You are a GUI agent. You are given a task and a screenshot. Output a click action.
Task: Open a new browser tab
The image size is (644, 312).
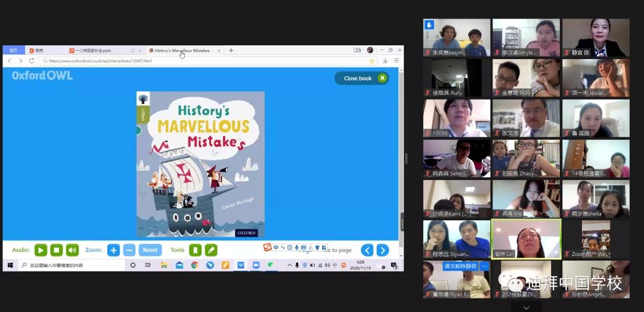(x=231, y=50)
